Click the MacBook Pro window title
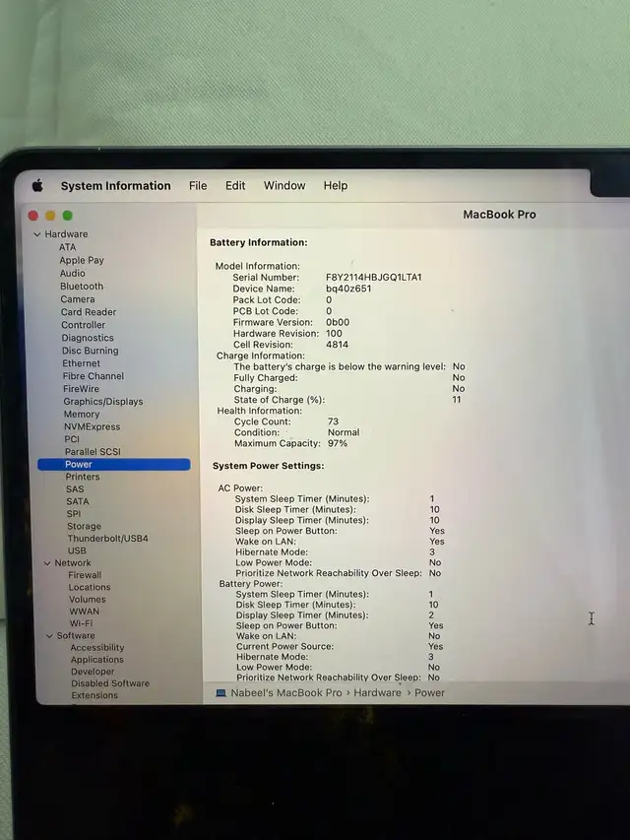The width and height of the screenshot is (630, 840). point(499,215)
